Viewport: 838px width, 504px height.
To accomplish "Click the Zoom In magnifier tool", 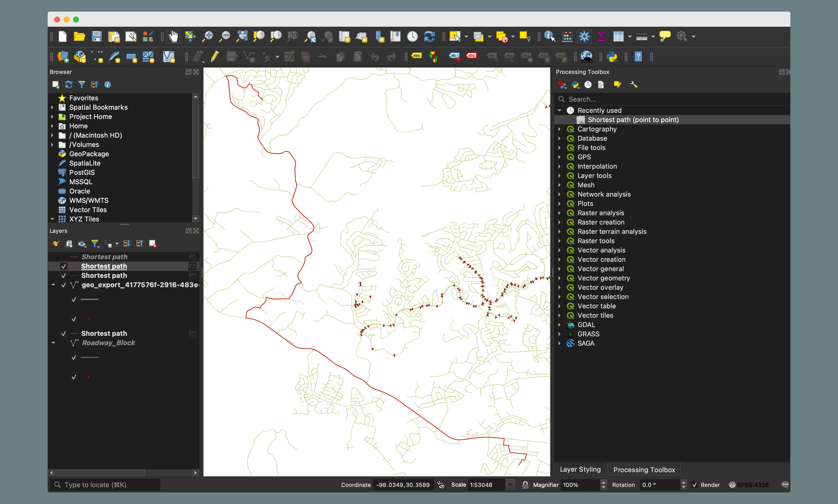I will pos(207,37).
